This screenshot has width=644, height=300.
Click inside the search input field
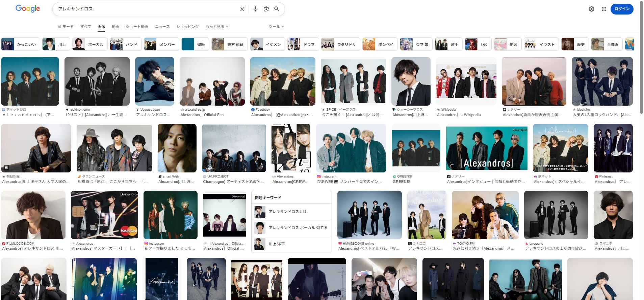145,9
